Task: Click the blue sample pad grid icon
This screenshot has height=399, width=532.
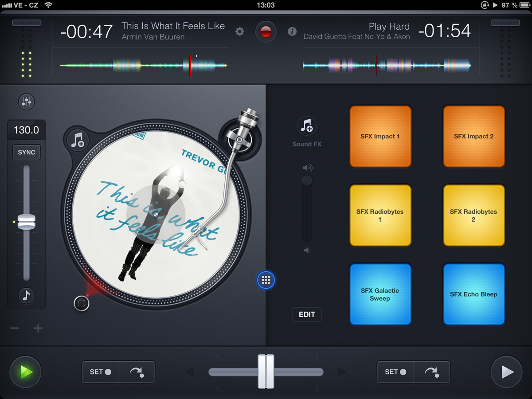Action: click(x=266, y=280)
